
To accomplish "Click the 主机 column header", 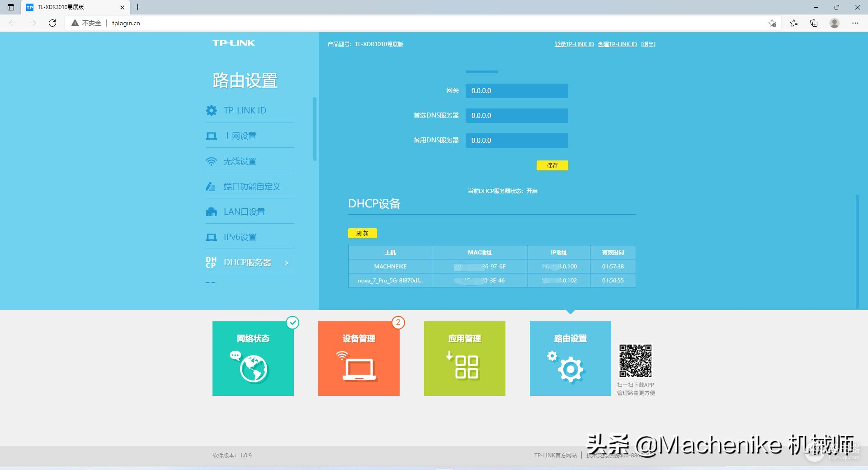I will pos(390,252).
